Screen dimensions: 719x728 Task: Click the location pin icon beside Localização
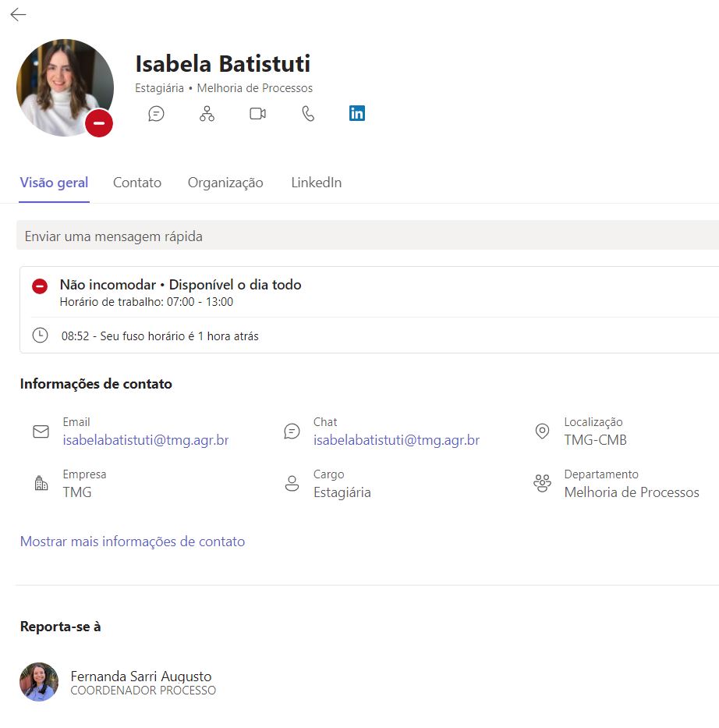click(x=542, y=431)
